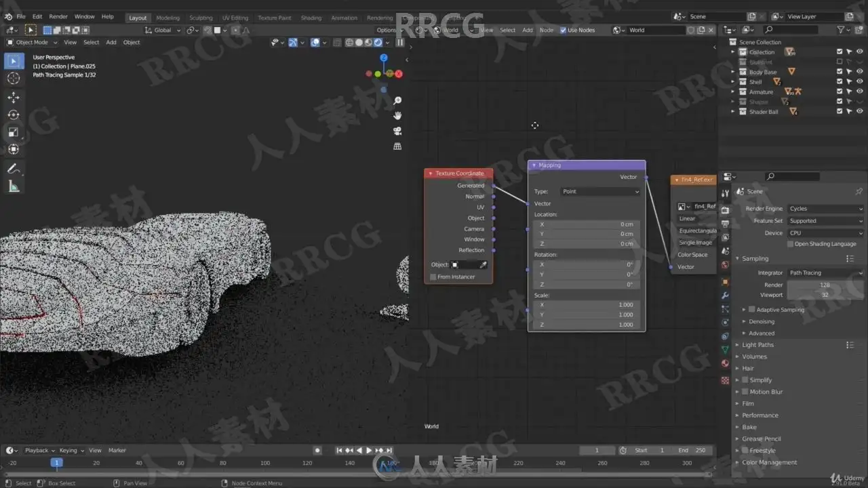868x488 pixels.
Task: Open the Material properties tab icon
Action: (725, 364)
